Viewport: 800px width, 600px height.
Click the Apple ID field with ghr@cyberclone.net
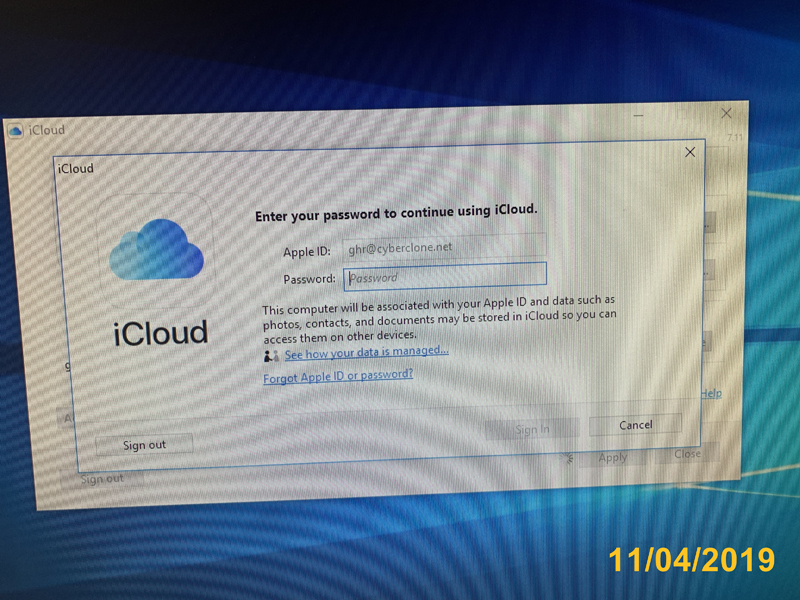pyautogui.click(x=444, y=247)
